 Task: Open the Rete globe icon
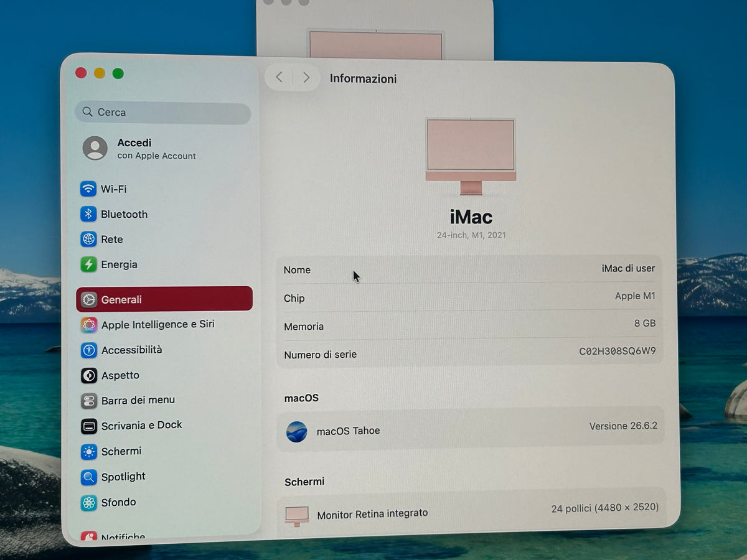88,239
